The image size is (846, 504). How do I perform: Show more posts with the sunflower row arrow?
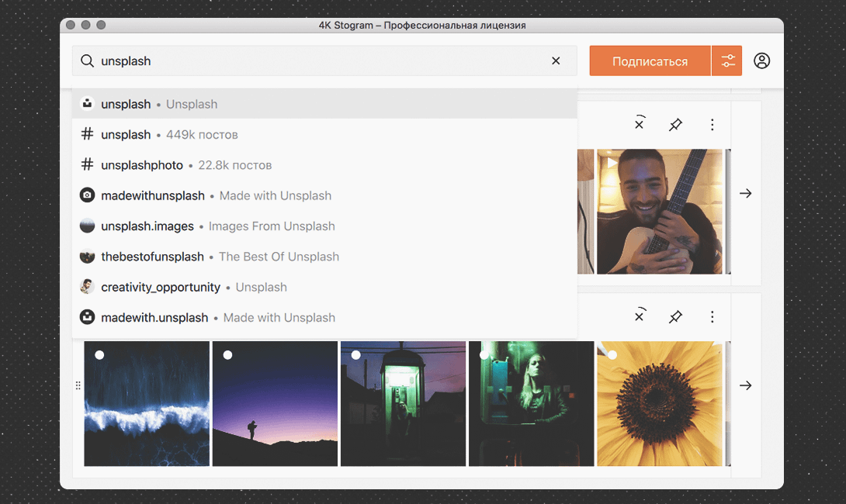tap(746, 385)
